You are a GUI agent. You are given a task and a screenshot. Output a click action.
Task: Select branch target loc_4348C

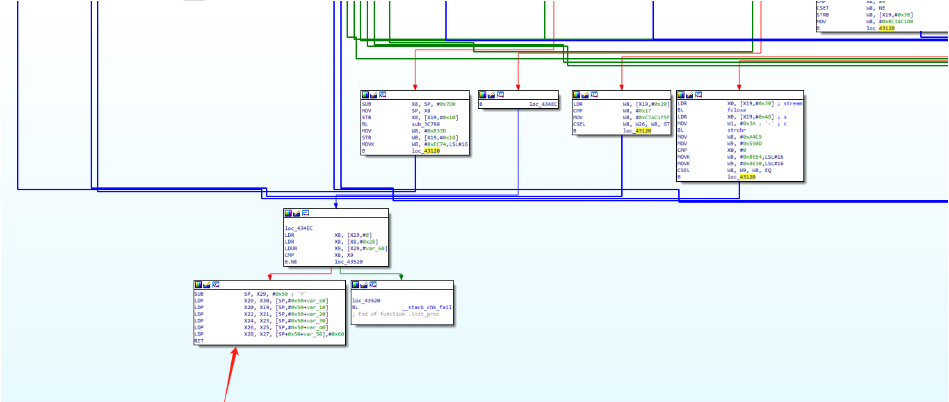point(544,105)
